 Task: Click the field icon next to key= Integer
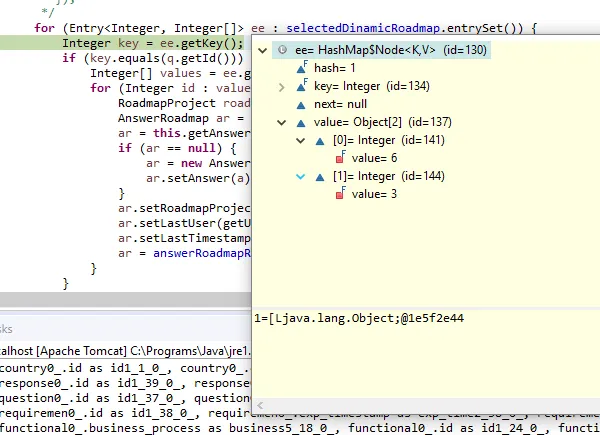(302, 85)
